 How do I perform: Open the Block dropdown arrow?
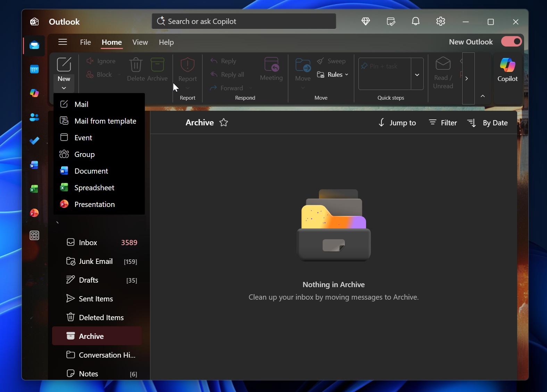point(119,75)
